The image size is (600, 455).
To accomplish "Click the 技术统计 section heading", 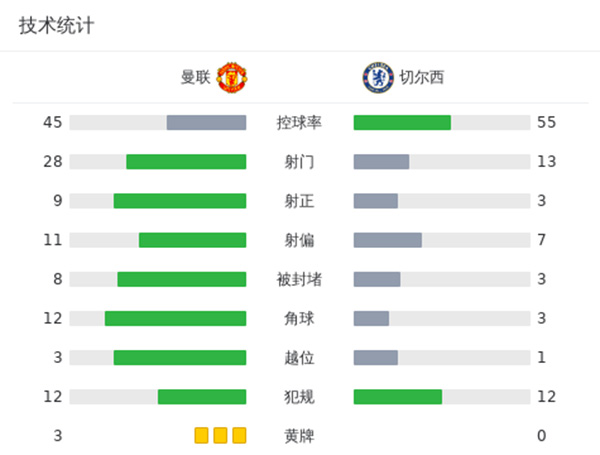I will [56, 26].
